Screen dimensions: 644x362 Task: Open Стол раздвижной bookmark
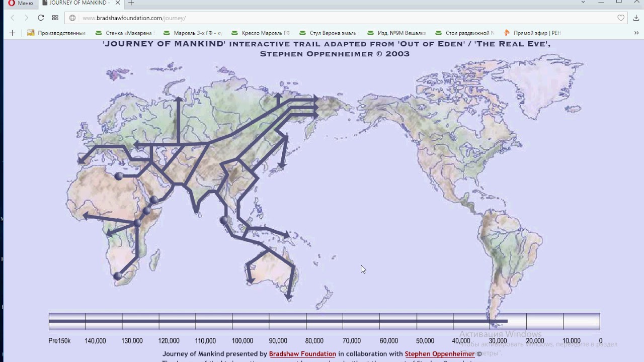pos(464,33)
